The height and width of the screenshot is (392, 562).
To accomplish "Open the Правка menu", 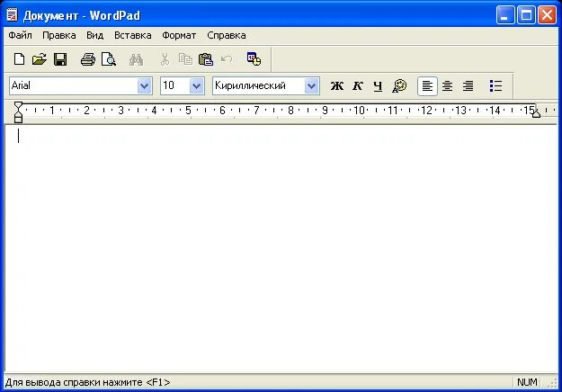I will click(x=59, y=35).
